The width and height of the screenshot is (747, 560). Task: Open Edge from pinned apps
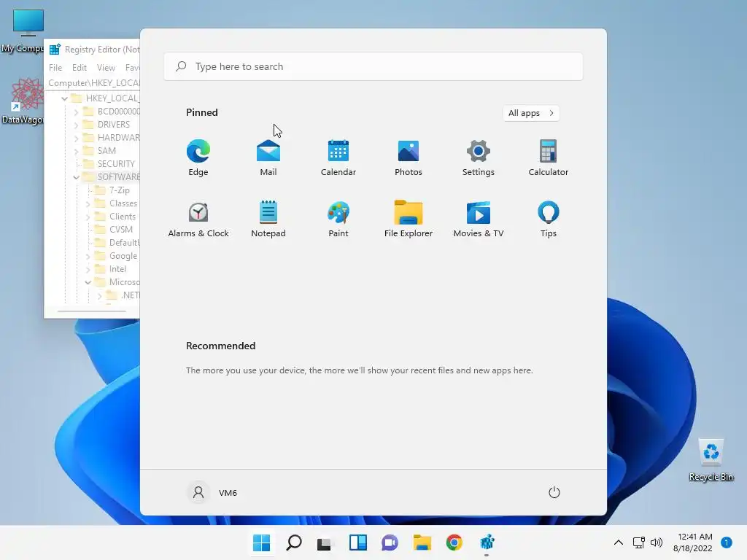(198, 157)
